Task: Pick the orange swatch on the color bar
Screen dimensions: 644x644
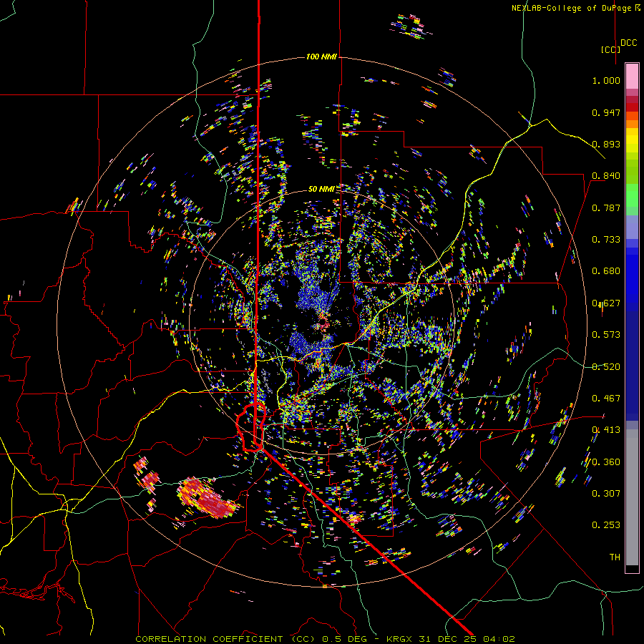Action: [632, 124]
